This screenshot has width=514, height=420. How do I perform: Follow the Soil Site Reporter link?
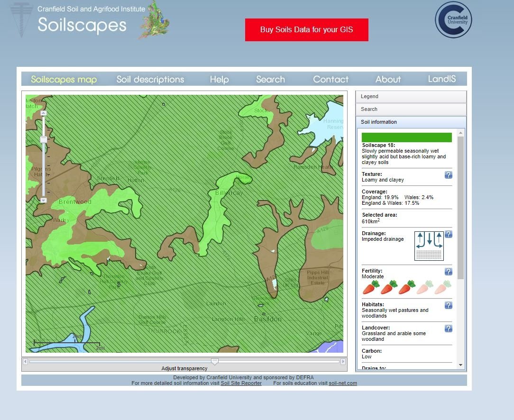coord(241,383)
